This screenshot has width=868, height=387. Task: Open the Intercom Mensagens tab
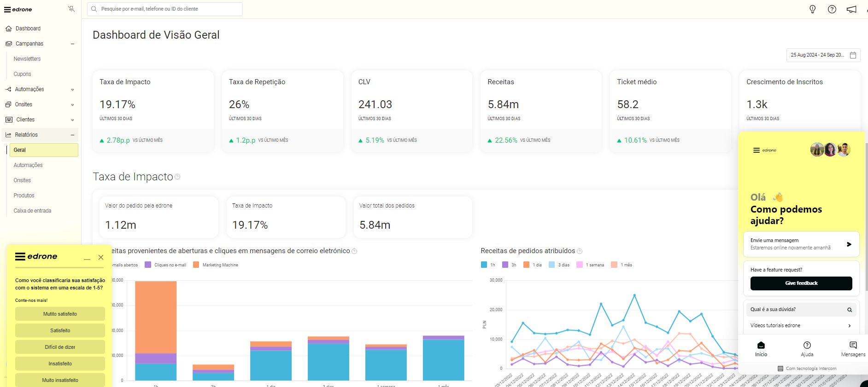853,349
